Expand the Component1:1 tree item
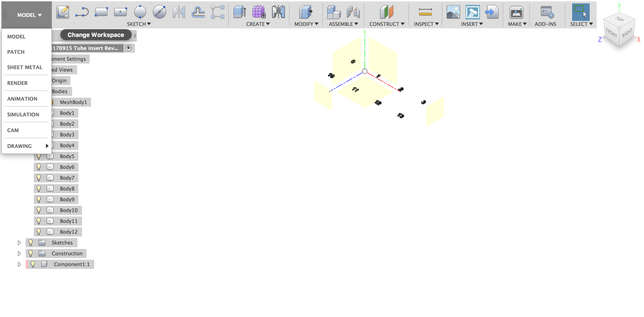 [x=19, y=264]
